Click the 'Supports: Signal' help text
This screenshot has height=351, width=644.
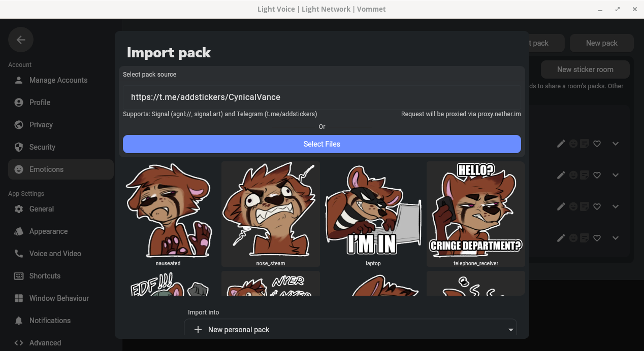(220, 114)
